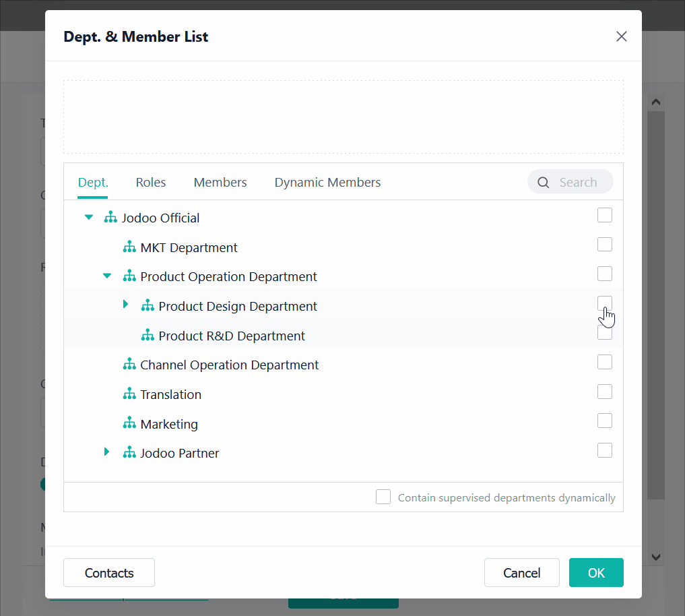This screenshot has width=685, height=616.
Task: Click the MKT Department org-chart icon
Action: tap(129, 247)
